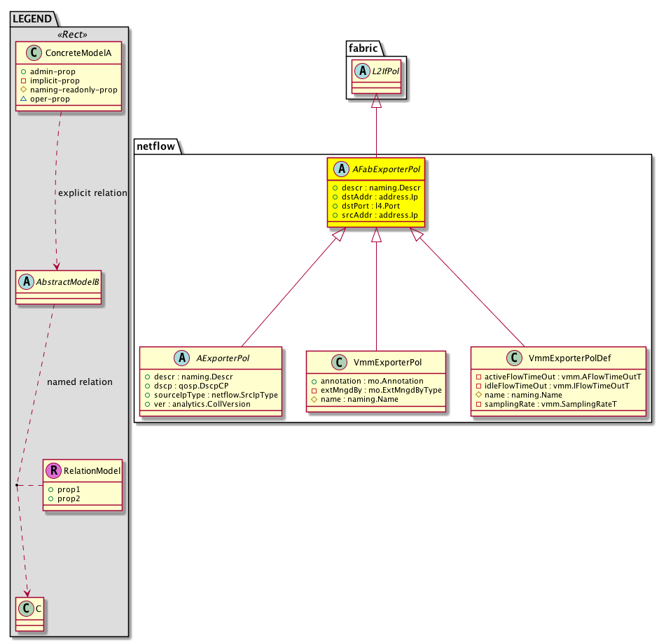Click the AFabExporterPol abstract icon
This screenshot has height=644, width=666.
(x=340, y=169)
